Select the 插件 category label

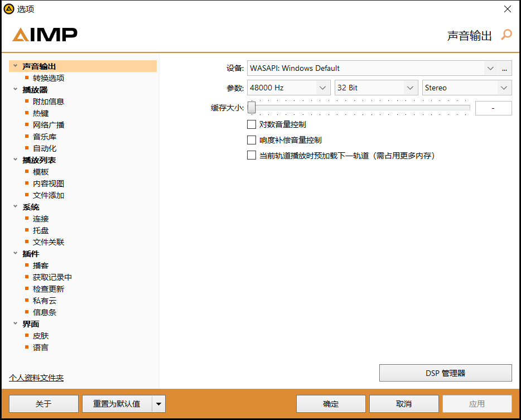(31, 254)
